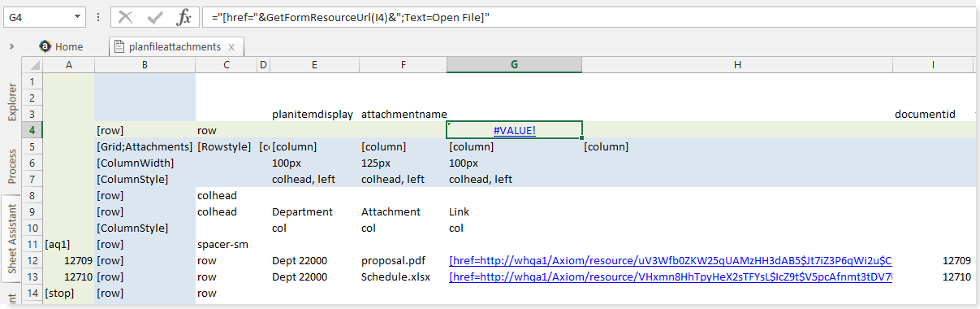Select column G header
Screen dimensions: 980x309
pyautogui.click(x=514, y=65)
